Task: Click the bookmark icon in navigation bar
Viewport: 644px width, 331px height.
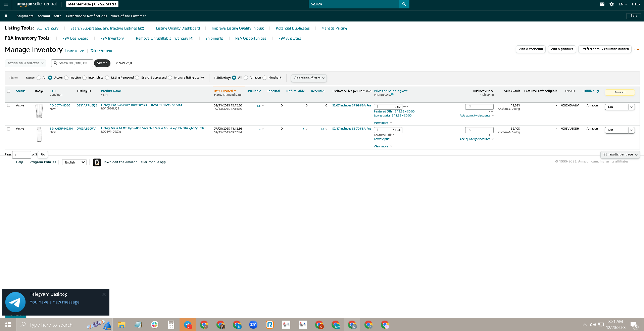Action: pos(6,16)
